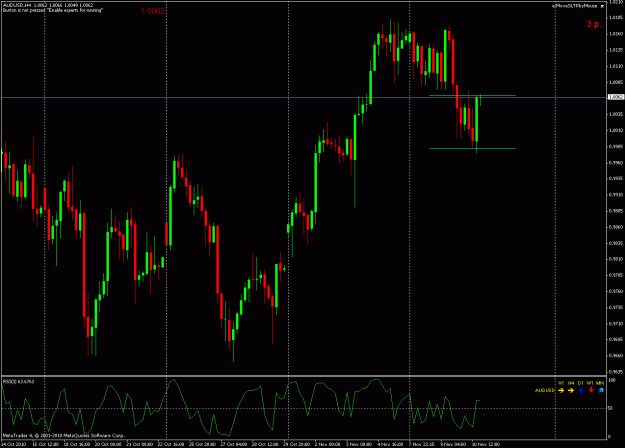Viewport: 625px width, 448px height.
Task: Click the yellow H4 trend arrow for AUDUSD
Action: pyautogui.click(x=571, y=390)
